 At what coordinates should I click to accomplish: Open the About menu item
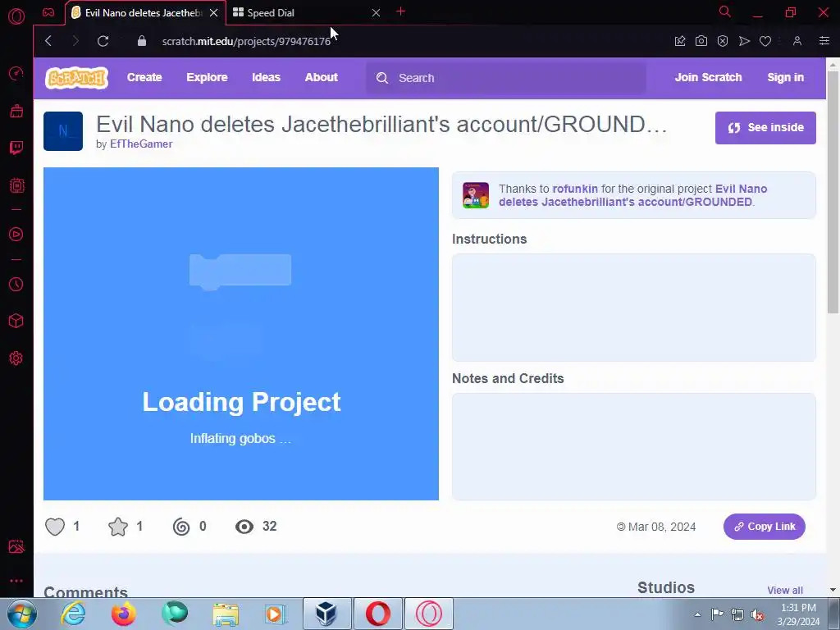coord(322,77)
